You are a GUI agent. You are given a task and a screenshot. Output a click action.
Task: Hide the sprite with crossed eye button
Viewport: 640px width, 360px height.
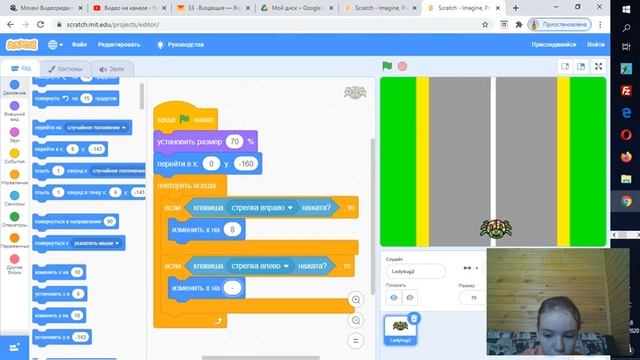click(x=409, y=298)
